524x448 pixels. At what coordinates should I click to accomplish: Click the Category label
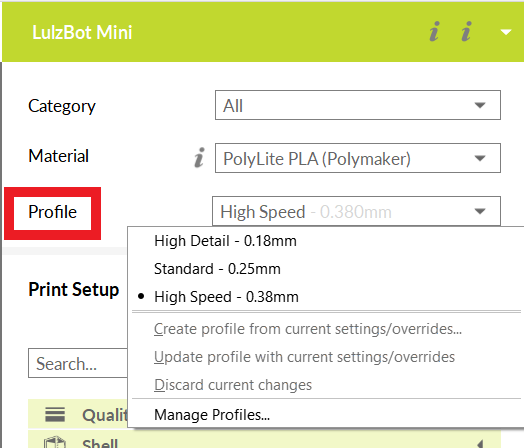tap(62, 106)
